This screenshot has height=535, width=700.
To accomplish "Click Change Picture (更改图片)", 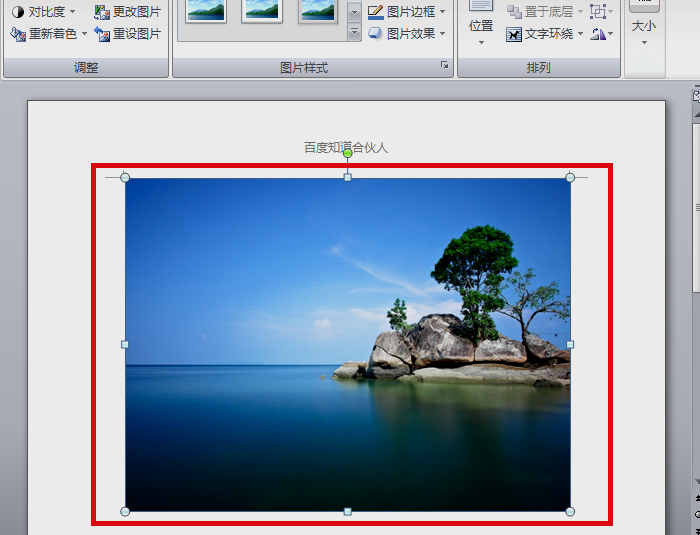I will click(x=127, y=12).
